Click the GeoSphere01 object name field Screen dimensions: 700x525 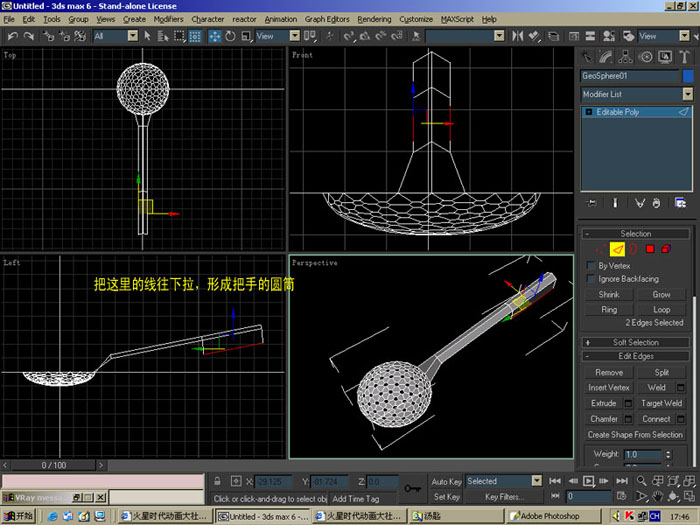629,76
